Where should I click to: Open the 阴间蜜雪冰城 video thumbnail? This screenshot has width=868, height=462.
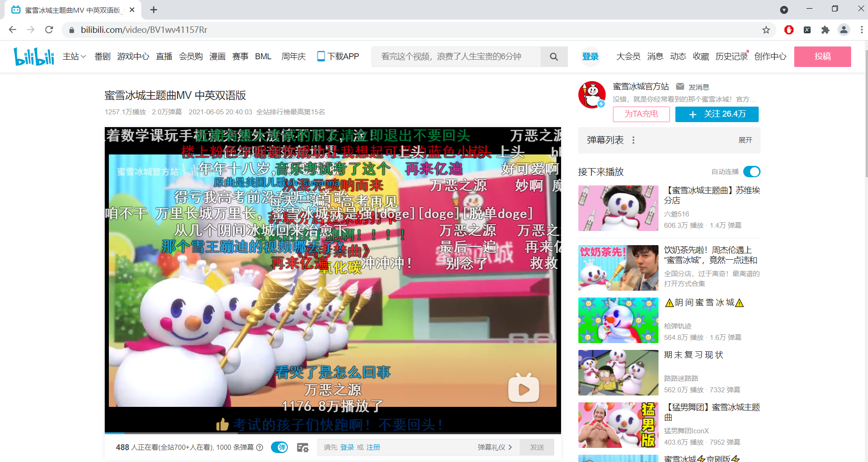click(x=618, y=320)
